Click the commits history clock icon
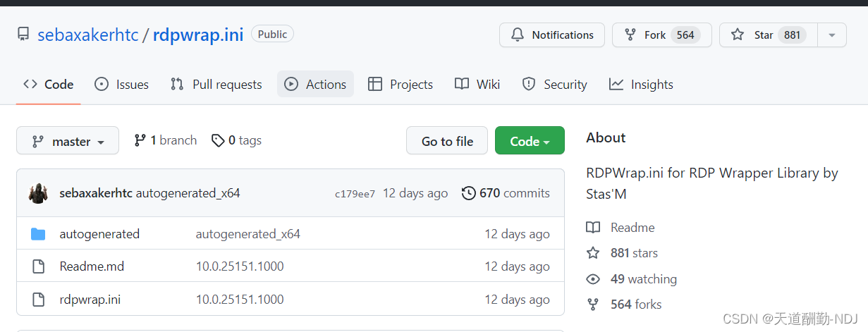The width and height of the screenshot is (868, 332). click(x=468, y=193)
